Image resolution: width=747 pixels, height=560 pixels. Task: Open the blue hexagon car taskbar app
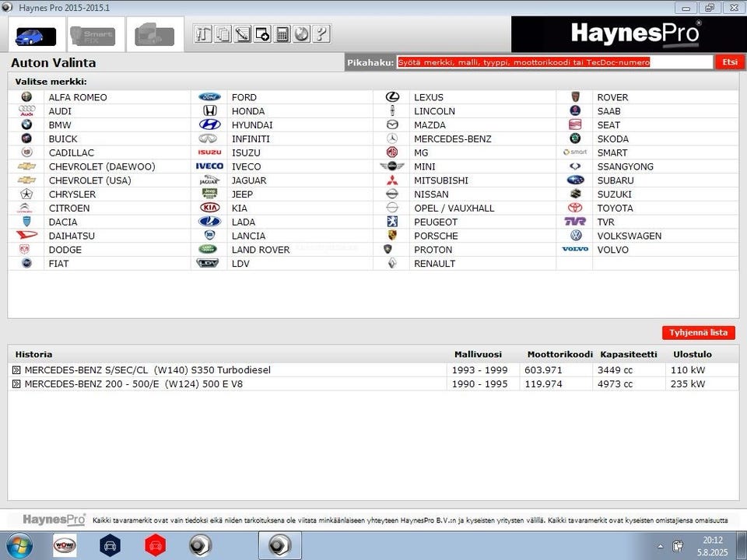tap(110, 546)
